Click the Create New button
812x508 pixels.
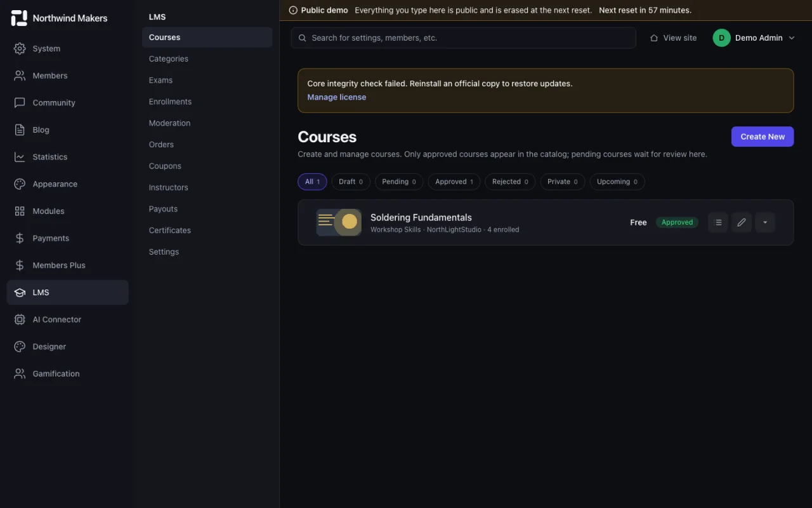tap(763, 137)
